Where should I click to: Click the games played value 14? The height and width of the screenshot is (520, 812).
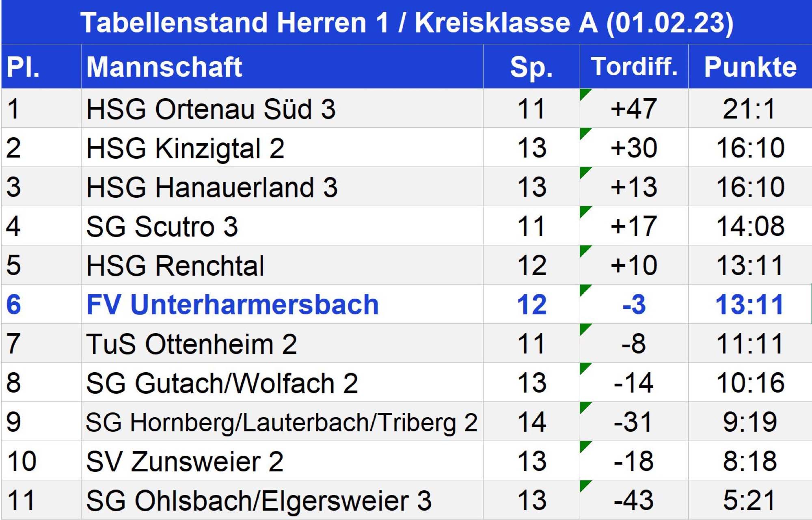coord(531,422)
